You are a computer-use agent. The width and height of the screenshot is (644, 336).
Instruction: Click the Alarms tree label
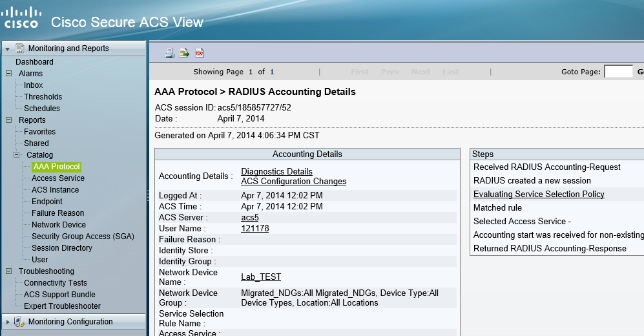click(x=30, y=74)
